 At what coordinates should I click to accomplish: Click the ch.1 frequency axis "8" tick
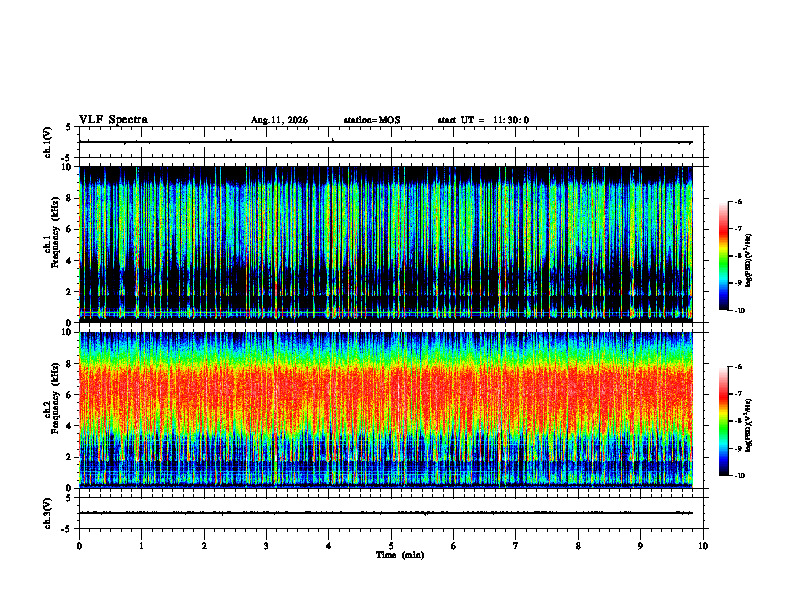(x=69, y=198)
